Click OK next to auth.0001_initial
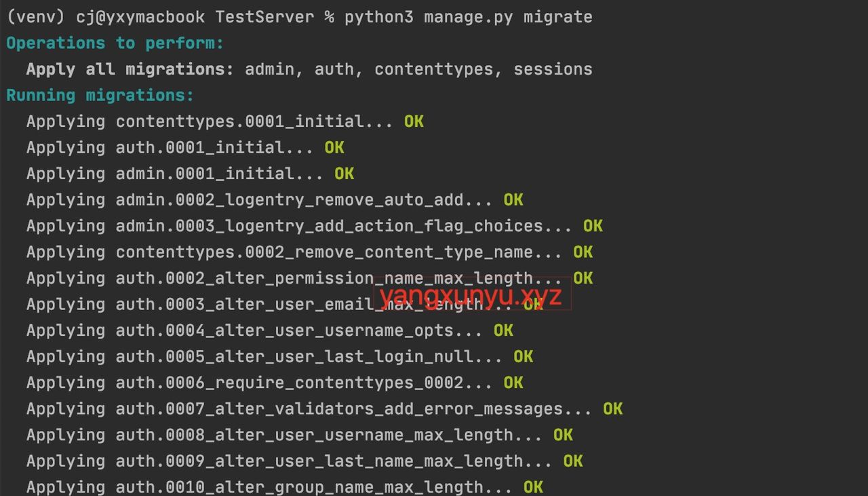This screenshot has width=868, height=496. pos(334,148)
